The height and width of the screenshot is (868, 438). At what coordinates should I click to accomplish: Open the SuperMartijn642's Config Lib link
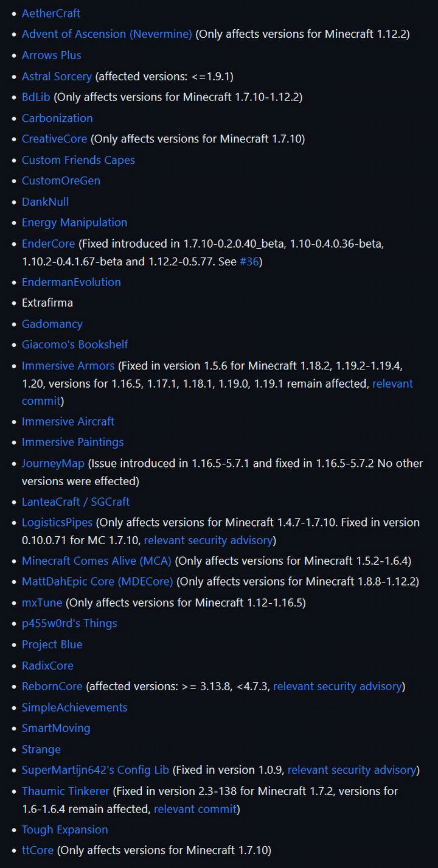click(x=96, y=770)
